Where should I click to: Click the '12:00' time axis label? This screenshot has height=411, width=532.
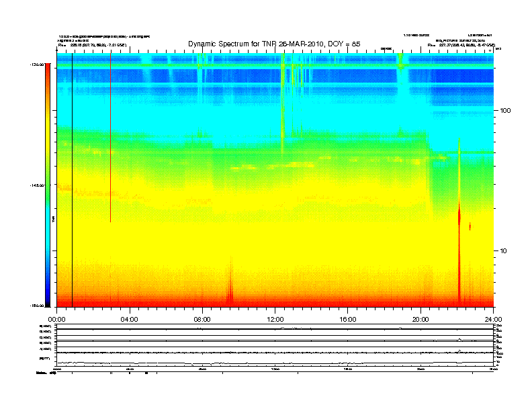click(275, 320)
